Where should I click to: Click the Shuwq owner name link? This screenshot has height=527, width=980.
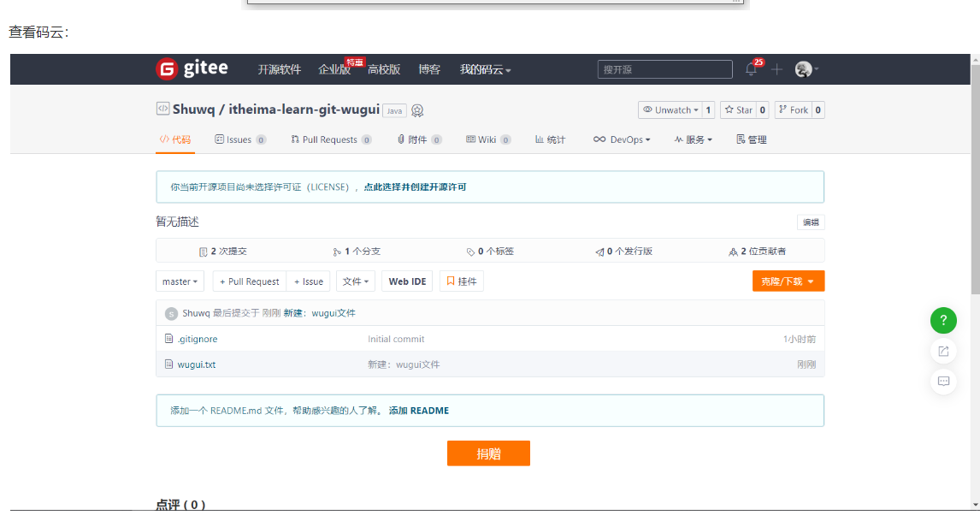pos(194,110)
